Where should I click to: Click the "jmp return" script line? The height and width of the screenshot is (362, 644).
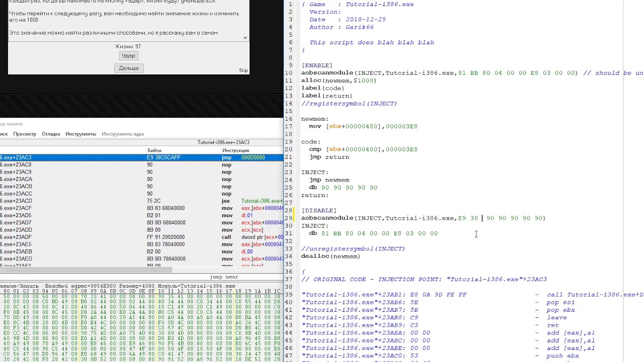329,157
